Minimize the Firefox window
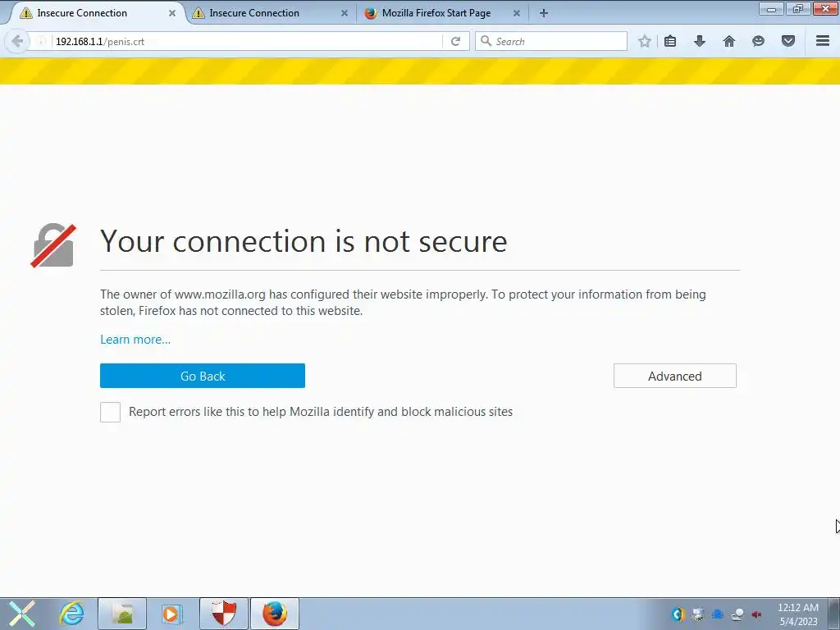The width and height of the screenshot is (840, 630). (x=771, y=8)
